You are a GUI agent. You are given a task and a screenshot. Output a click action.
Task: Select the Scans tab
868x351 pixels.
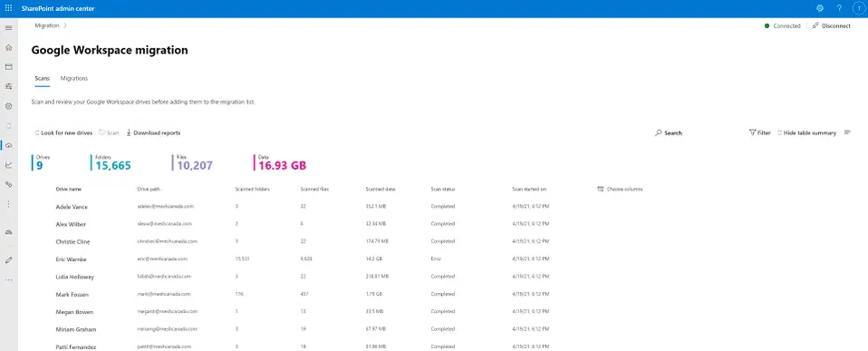[x=42, y=79]
